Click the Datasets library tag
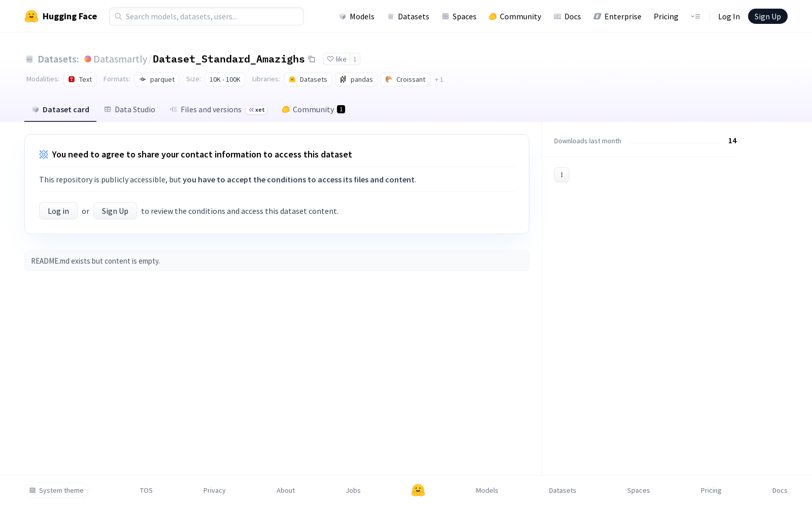The height and width of the screenshot is (508, 812). [308, 79]
